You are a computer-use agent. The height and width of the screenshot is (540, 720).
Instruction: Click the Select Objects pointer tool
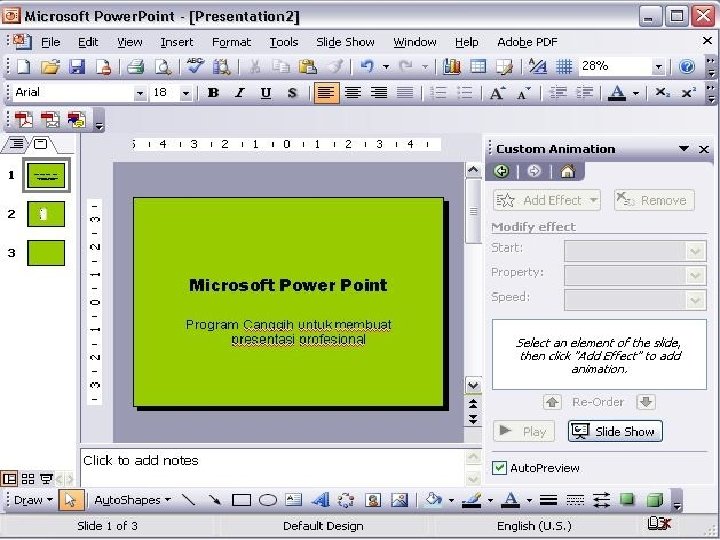pyautogui.click(x=71, y=500)
